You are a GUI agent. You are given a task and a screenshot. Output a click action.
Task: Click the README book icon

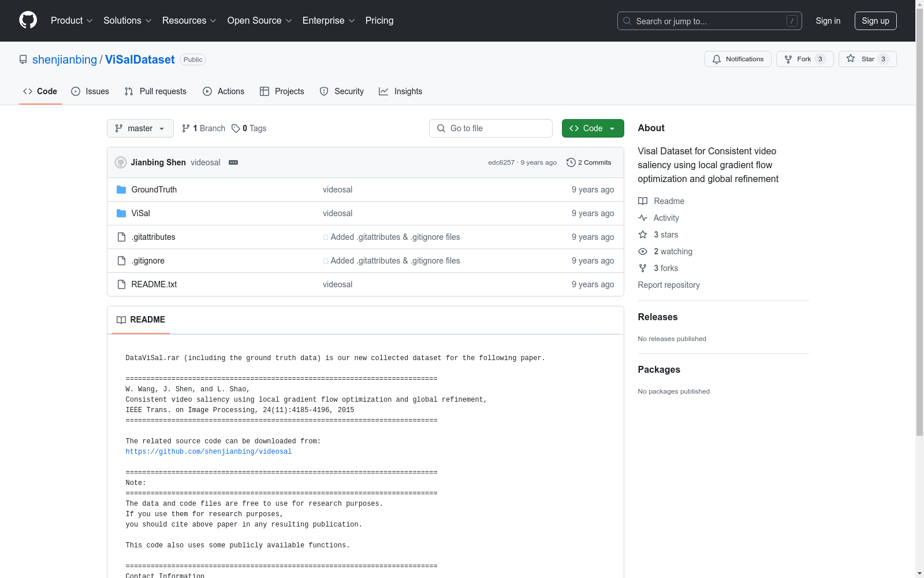[x=121, y=320]
